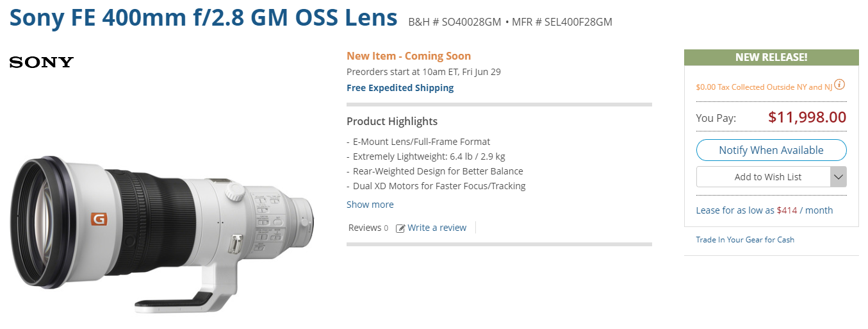Expand the Add to Wish List dropdown arrow
Screen dimensions: 868x329
pyautogui.click(x=838, y=177)
